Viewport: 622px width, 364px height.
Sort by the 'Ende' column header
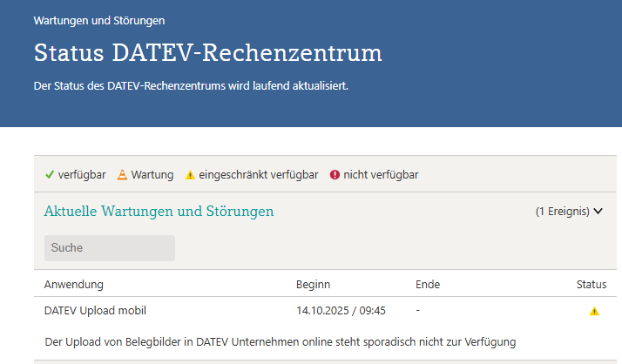[428, 285]
